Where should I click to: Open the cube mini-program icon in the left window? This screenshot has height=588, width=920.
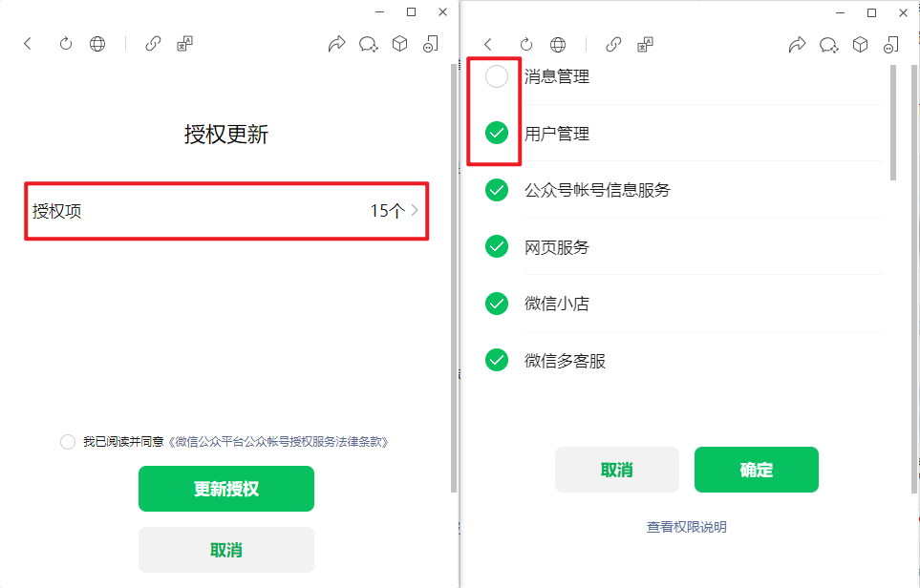click(400, 43)
